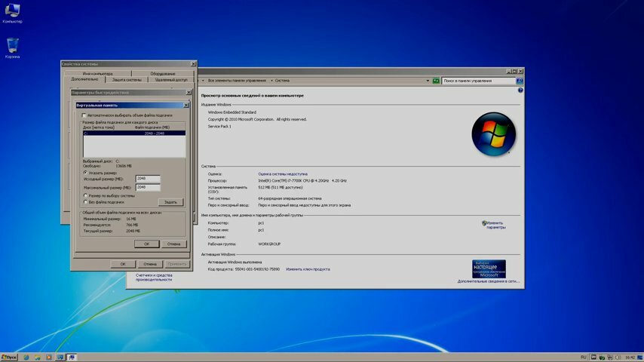Open Счетчики и средства производительности link
The height and width of the screenshot is (362, 644).
click(154, 278)
